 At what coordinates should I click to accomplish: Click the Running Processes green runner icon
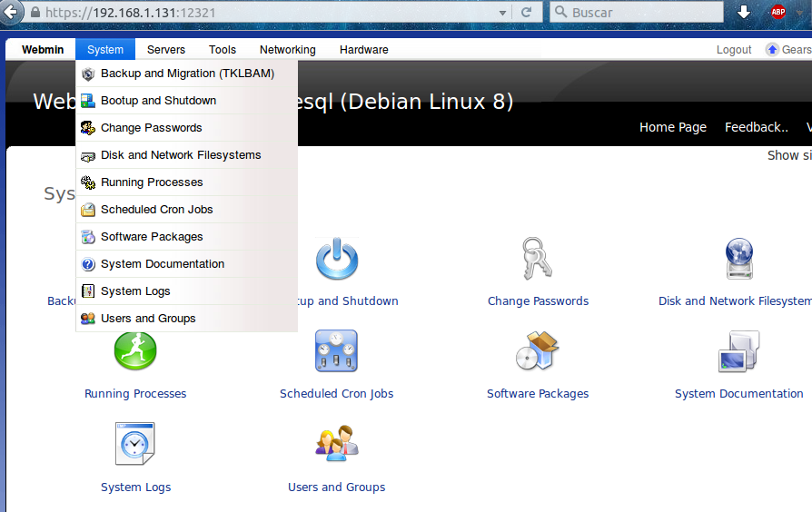(135, 351)
